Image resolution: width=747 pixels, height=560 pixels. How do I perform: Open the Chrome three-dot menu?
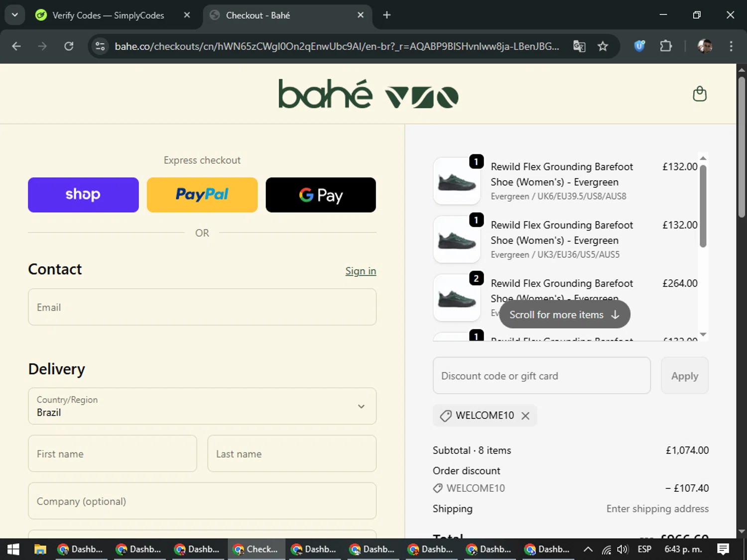731,46
